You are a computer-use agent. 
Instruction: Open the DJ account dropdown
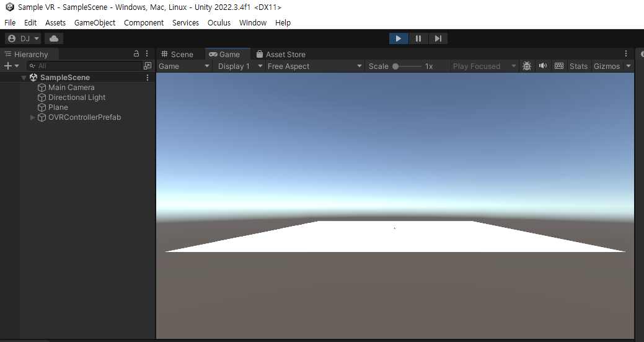(23, 38)
